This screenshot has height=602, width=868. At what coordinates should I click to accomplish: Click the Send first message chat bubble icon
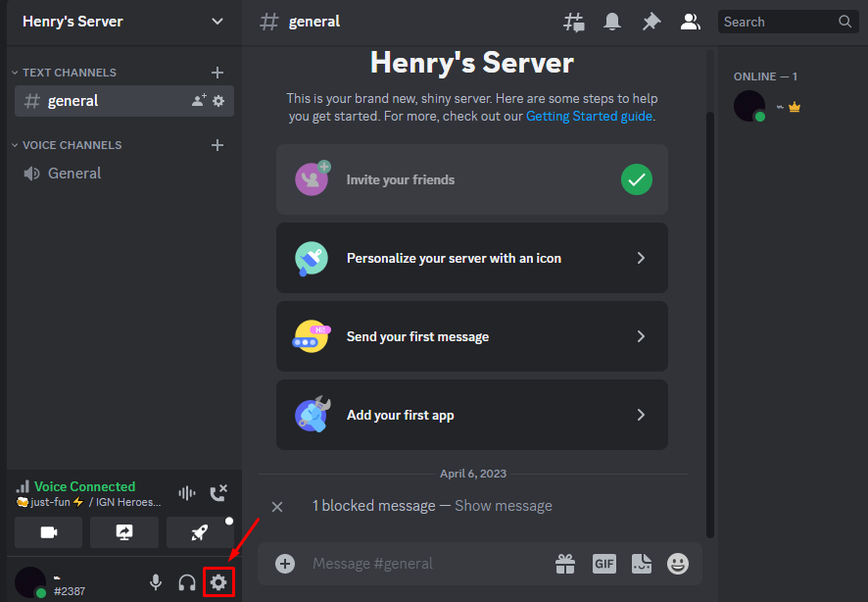(x=312, y=336)
